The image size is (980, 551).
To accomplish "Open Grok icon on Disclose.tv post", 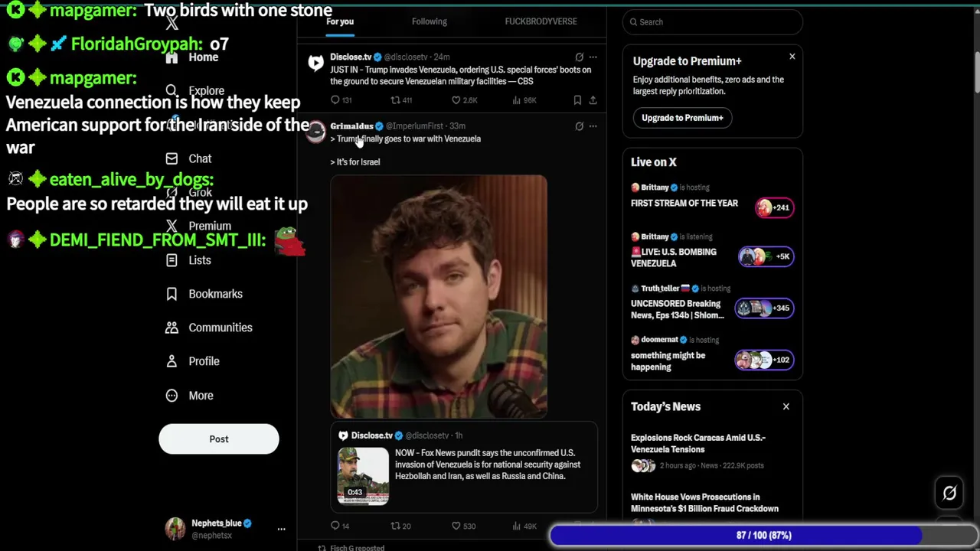I will click(x=579, y=57).
